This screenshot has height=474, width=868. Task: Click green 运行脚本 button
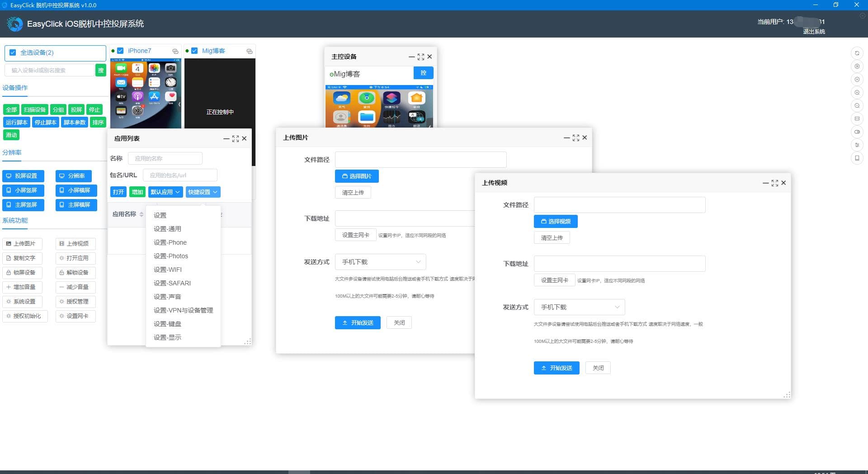point(17,123)
